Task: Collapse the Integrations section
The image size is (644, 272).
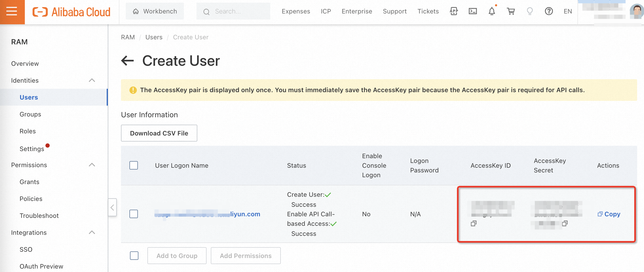Action: tap(92, 232)
